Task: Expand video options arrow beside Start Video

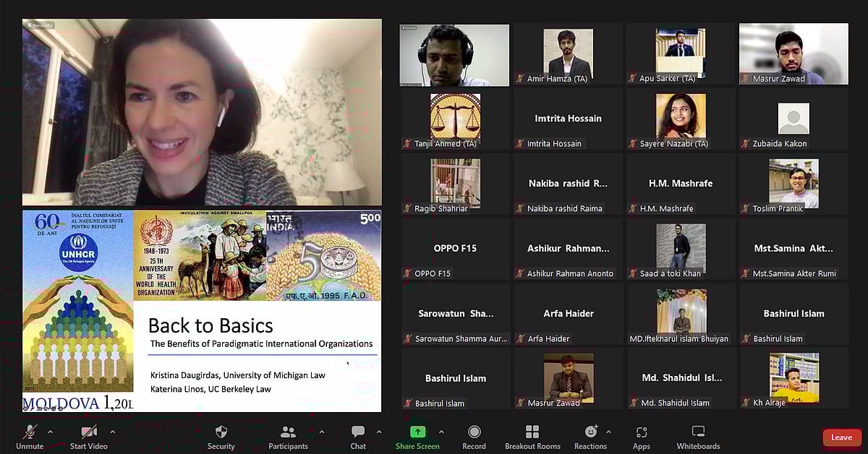Action: click(x=113, y=432)
